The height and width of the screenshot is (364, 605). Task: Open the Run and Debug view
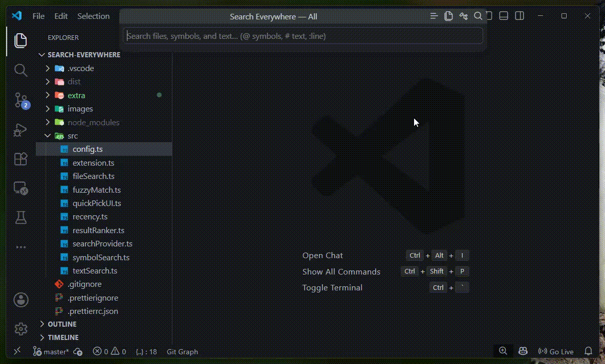(20, 130)
